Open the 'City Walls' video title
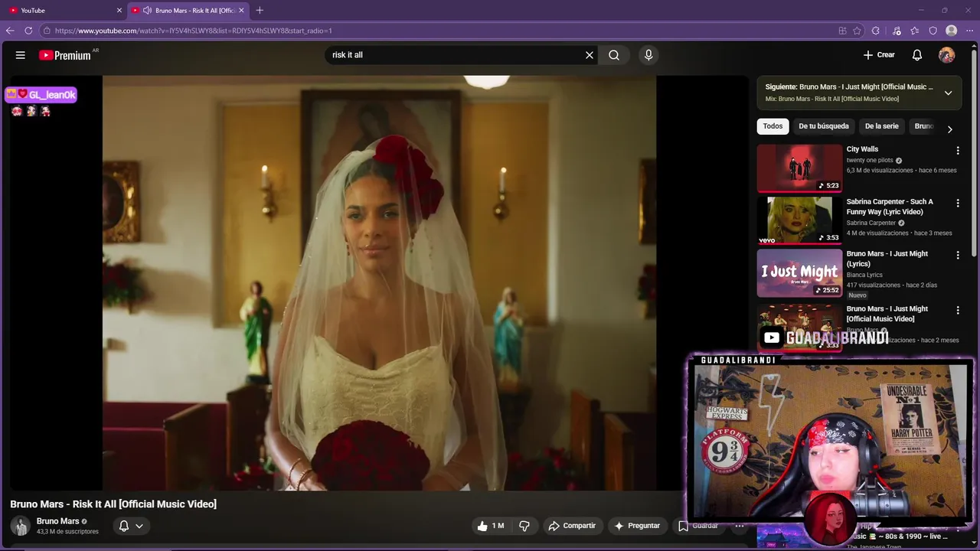This screenshot has width=980, height=551. (862, 149)
